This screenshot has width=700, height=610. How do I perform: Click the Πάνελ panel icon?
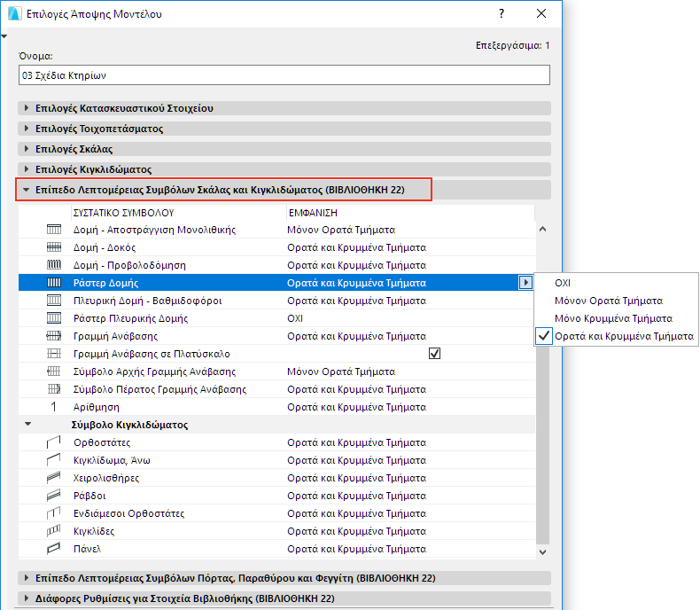(54, 549)
